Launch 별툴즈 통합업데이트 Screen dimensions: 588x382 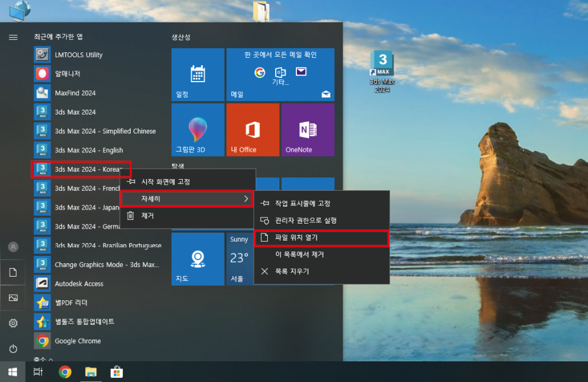click(98, 322)
